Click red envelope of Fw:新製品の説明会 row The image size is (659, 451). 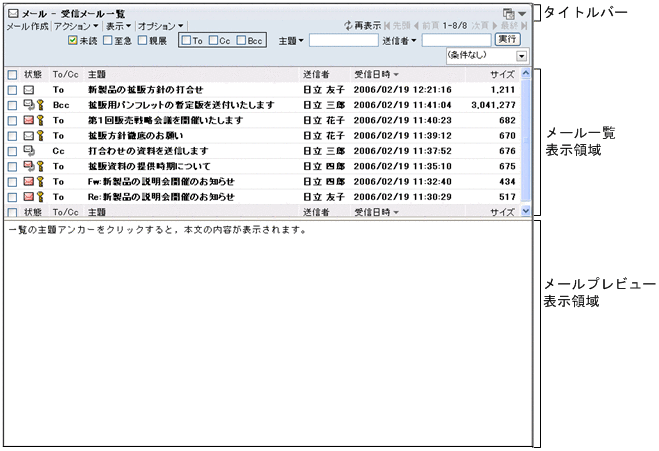(x=29, y=181)
